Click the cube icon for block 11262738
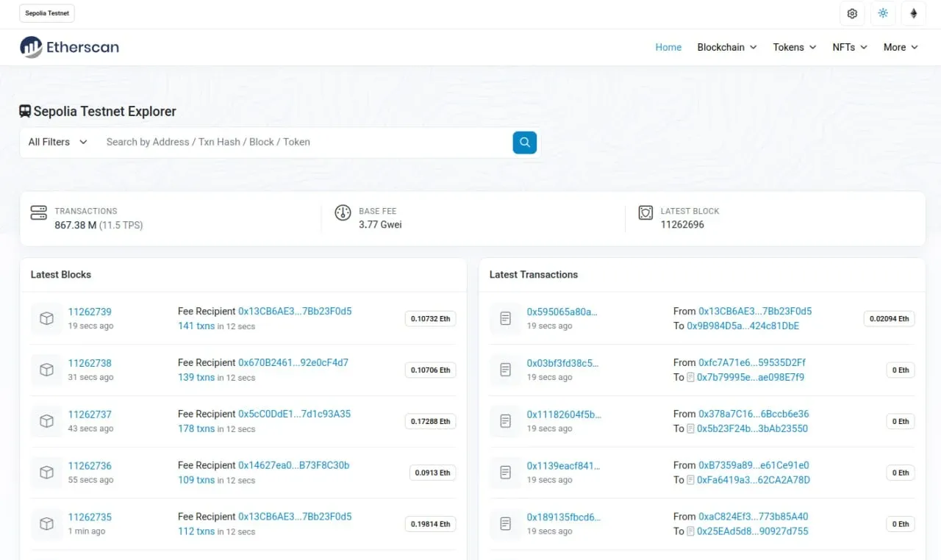This screenshot has width=941, height=560. pyautogui.click(x=46, y=370)
